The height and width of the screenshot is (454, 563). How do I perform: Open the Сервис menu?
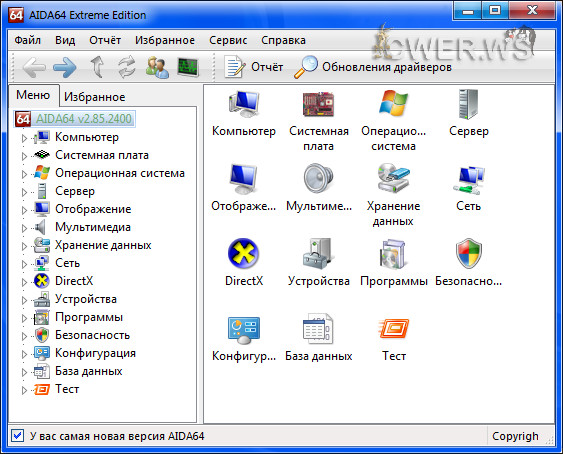tap(228, 40)
